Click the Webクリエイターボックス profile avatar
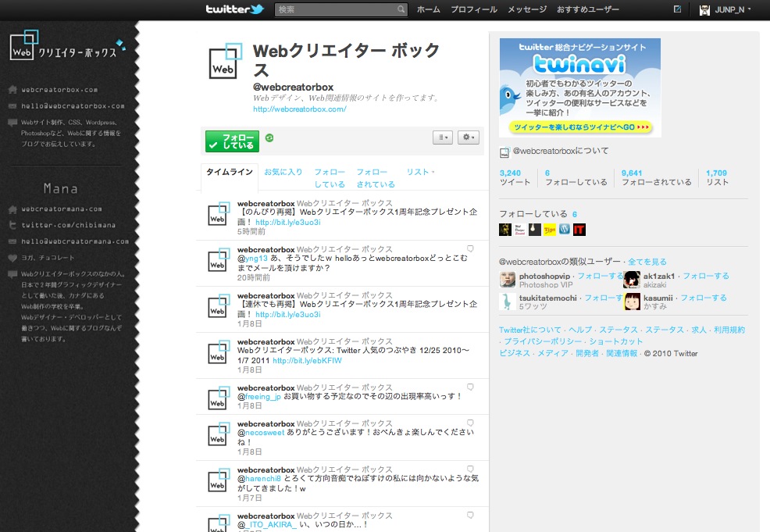This screenshot has width=770, height=532. pyautogui.click(x=226, y=62)
